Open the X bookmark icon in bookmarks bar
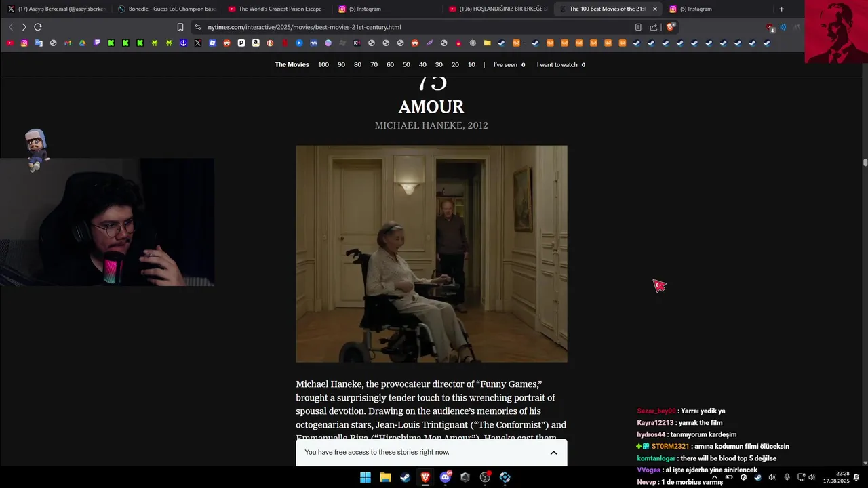The width and height of the screenshot is (868, 488). [198, 43]
